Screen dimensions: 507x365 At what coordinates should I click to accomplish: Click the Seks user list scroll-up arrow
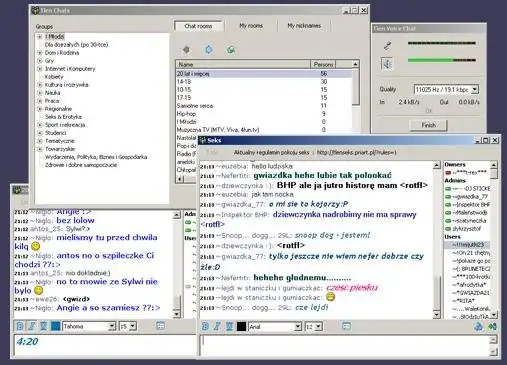(x=494, y=165)
